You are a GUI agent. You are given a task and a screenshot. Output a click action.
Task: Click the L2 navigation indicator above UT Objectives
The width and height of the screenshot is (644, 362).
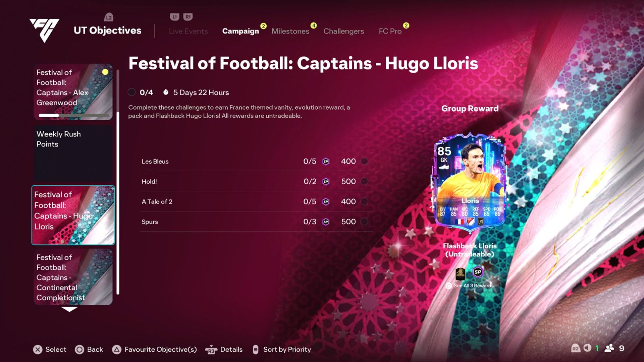[109, 17]
